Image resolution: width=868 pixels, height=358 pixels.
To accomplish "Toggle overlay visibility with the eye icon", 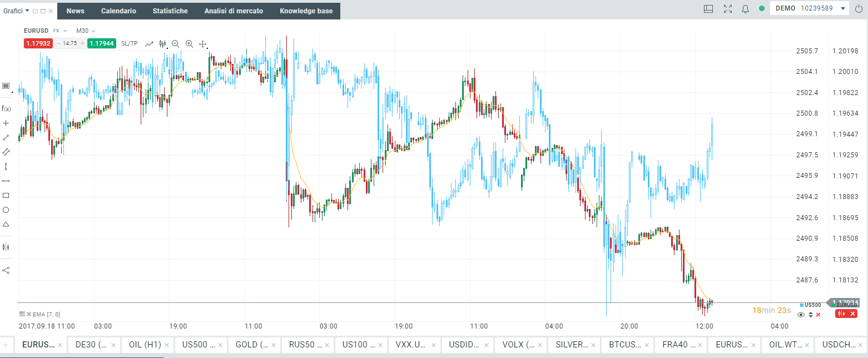I will pos(801,315).
